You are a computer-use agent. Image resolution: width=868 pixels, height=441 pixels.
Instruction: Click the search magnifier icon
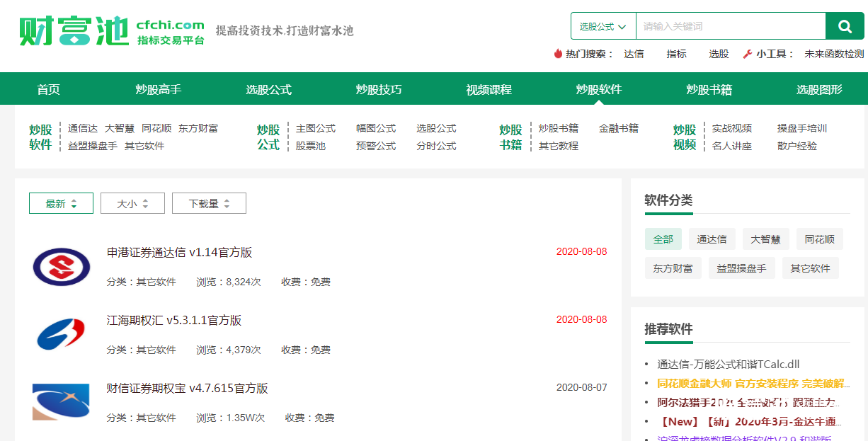point(845,25)
